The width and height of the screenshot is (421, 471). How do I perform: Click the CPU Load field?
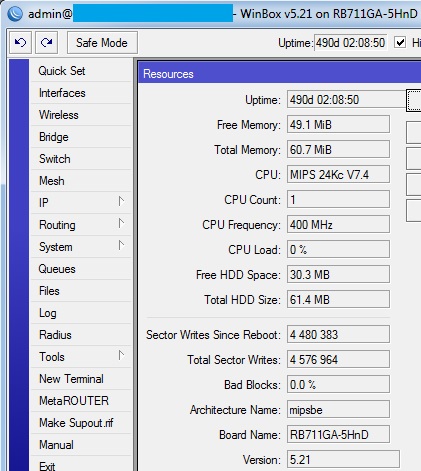click(338, 249)
